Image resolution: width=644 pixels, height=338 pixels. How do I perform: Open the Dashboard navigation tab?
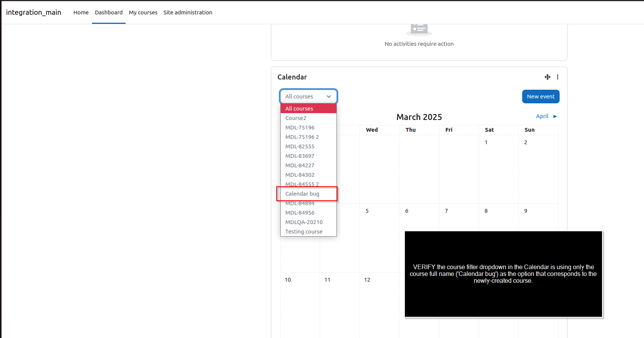[x=109, y=12]
